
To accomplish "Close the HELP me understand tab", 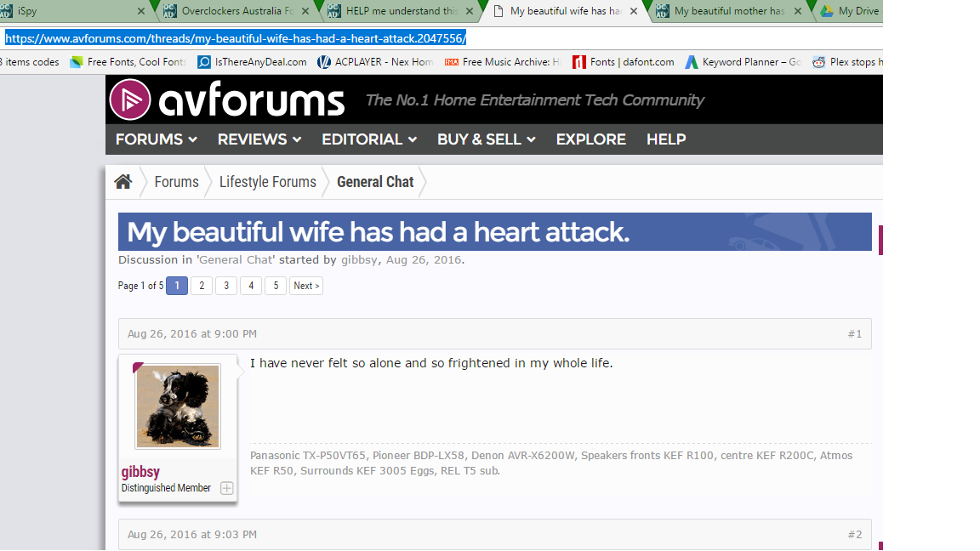I will pos(470,10).
